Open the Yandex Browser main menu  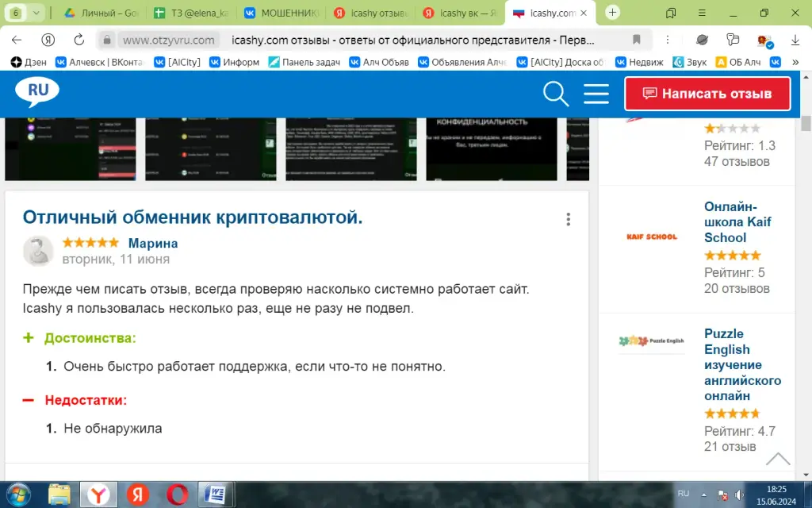click(702, 13)
